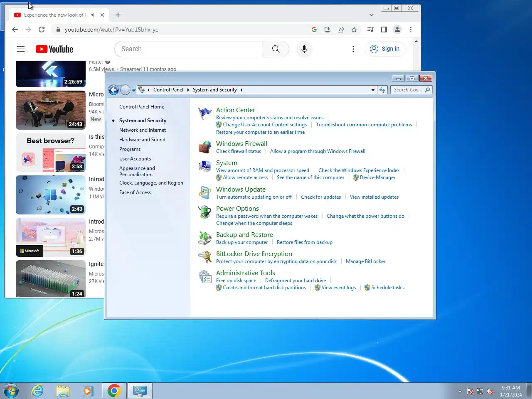Go back in Control Panel window
This screenshot has width=532, height=399.
(x=113, y=90)
